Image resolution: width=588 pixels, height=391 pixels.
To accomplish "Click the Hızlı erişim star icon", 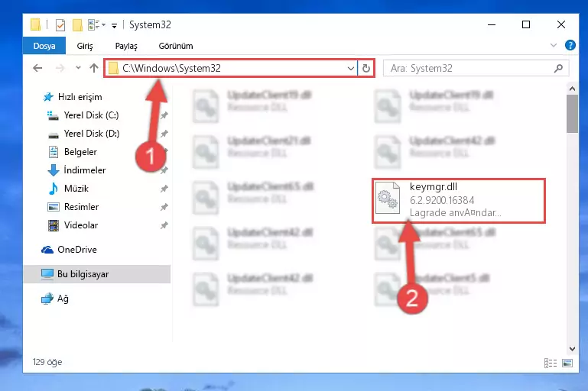I will coord(48,97).
